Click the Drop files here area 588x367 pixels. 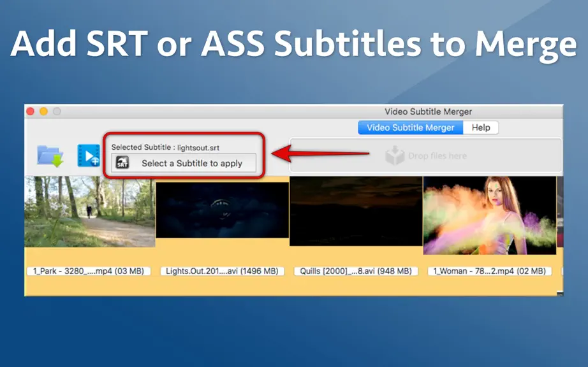point(425,155)
